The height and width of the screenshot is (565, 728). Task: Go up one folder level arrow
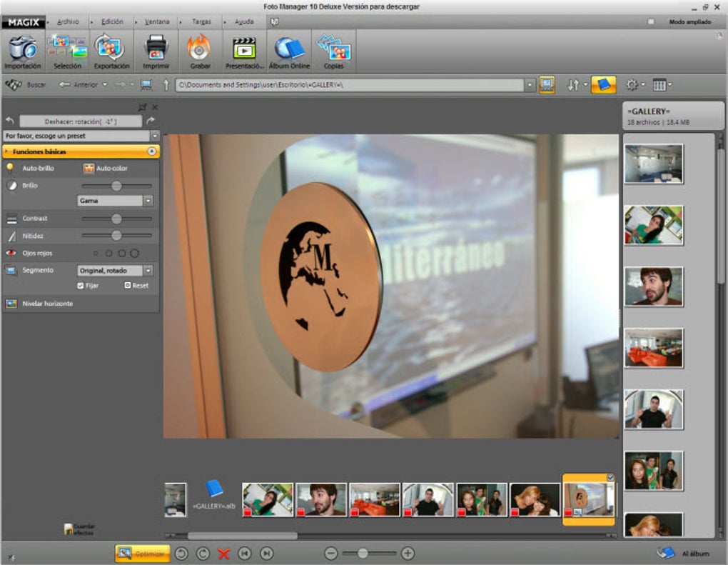[x=166, y=85]
